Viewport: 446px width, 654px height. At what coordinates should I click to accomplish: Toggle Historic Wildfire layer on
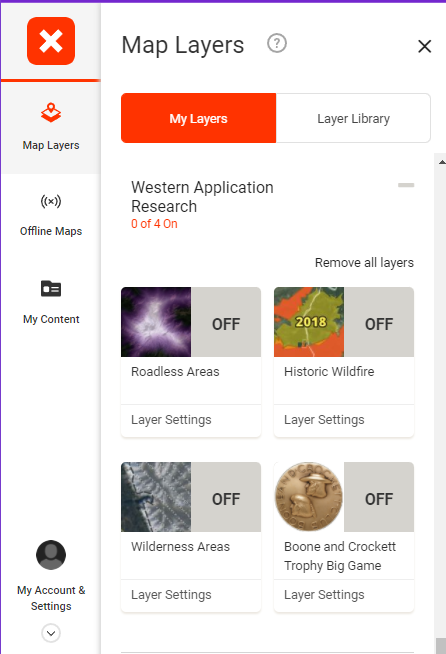379,322
